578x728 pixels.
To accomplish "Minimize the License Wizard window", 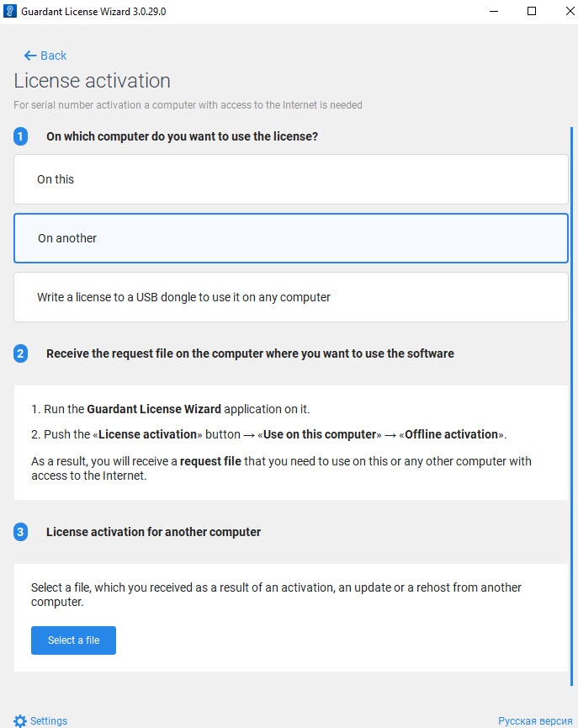I will [x=492, y=11].
